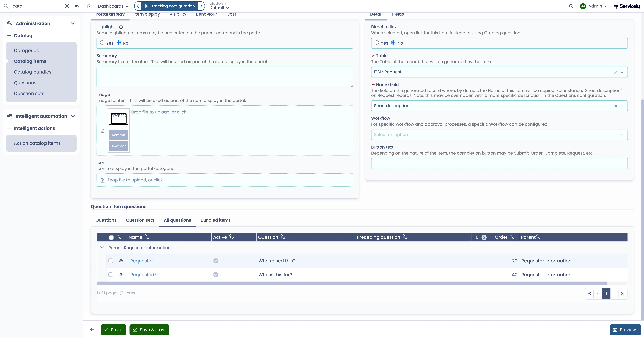Open the Requestor question link

pos(142,261)
